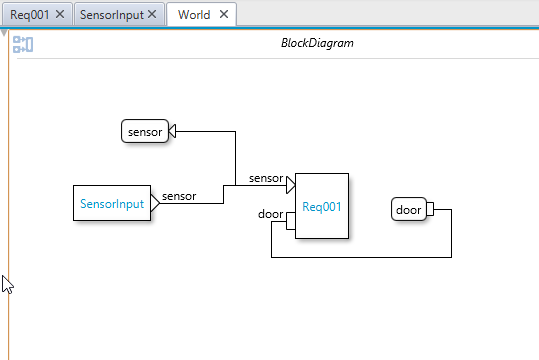
Task: Select the sensor label at Req001 input
Action: pyautogui.click(x=266, y=178)
